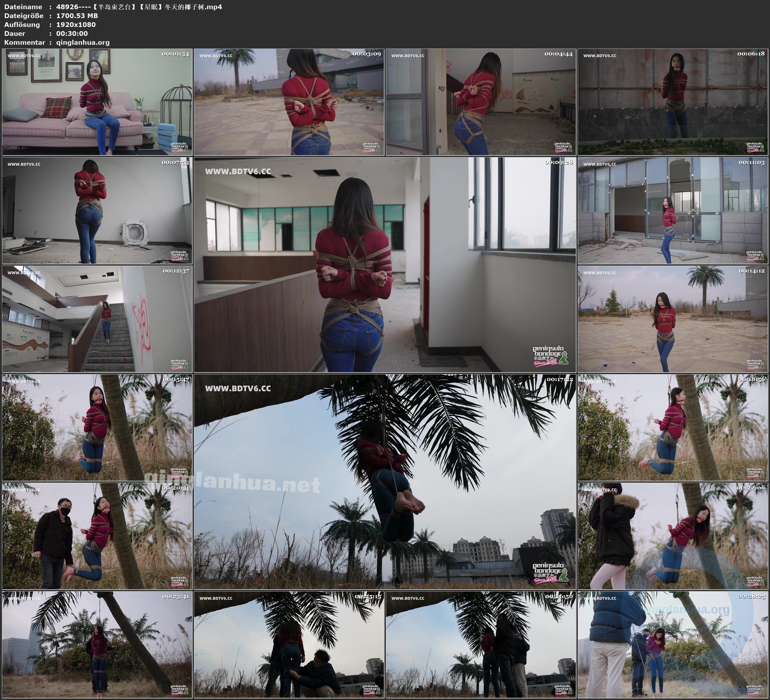The height and width of the screenshot is (700, 770).
Task: Click the thumbnail timestamped 00:25:15
Action: (x=289, y=644)
